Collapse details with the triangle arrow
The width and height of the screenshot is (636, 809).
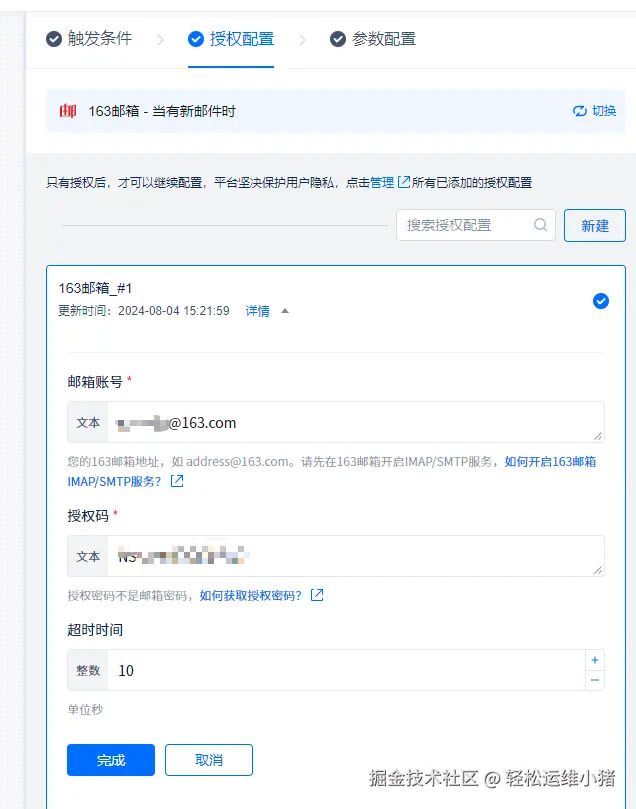pos(285,311)
